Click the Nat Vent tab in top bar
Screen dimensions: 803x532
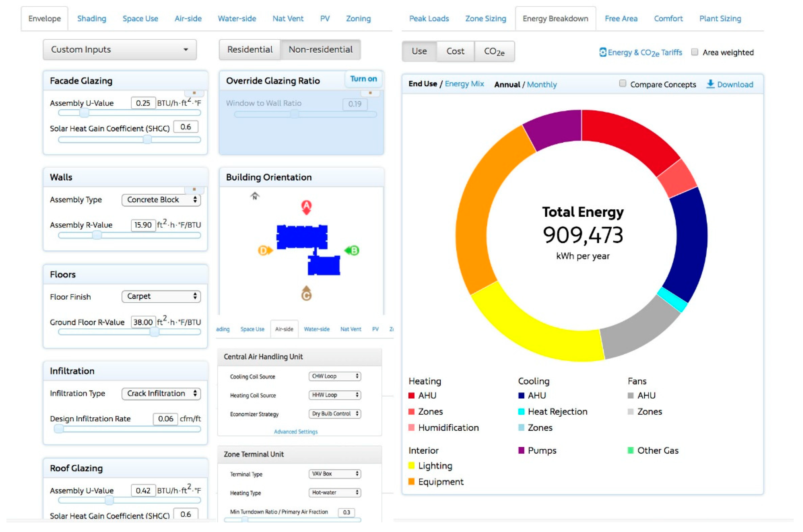point(288,18)
